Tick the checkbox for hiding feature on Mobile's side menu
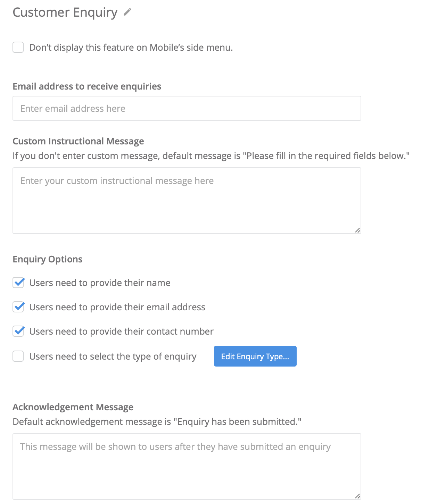The width and height of the screenshot is (421, 504). (x=18, y=47)
